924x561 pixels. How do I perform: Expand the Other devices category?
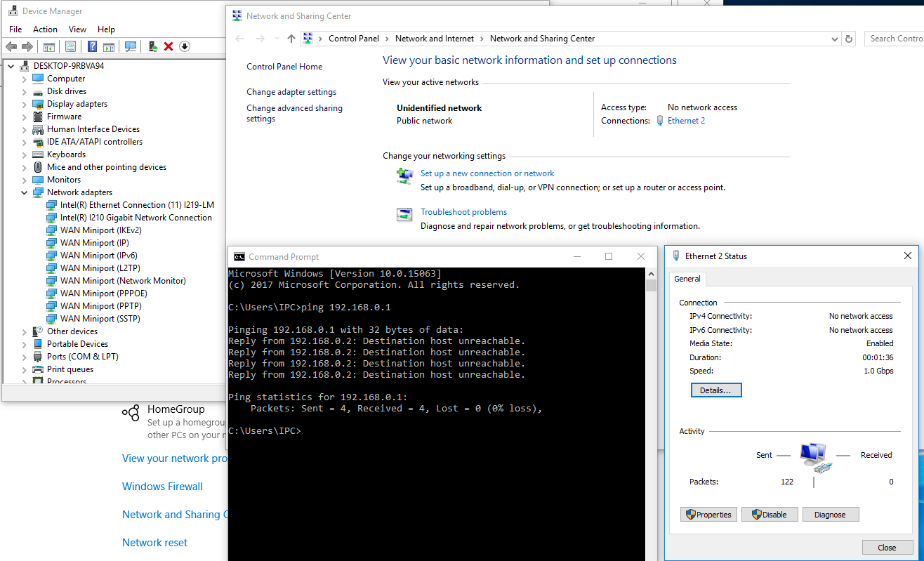(x=24, y=331)
